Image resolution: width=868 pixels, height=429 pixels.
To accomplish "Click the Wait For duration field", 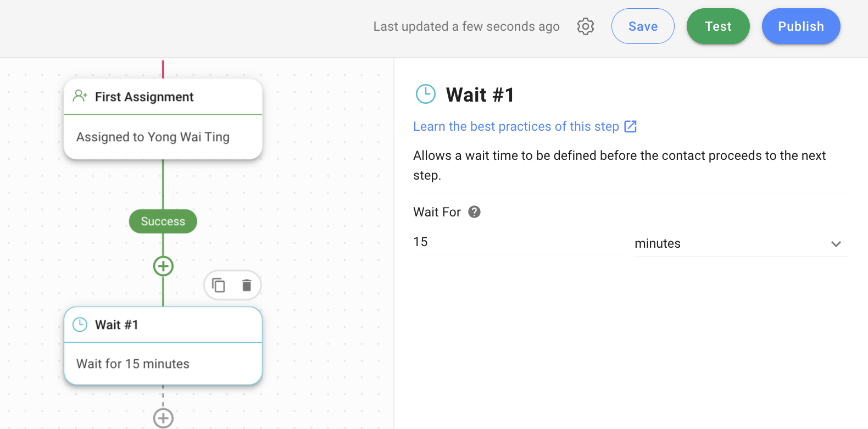I will click(x=519, y=242).
